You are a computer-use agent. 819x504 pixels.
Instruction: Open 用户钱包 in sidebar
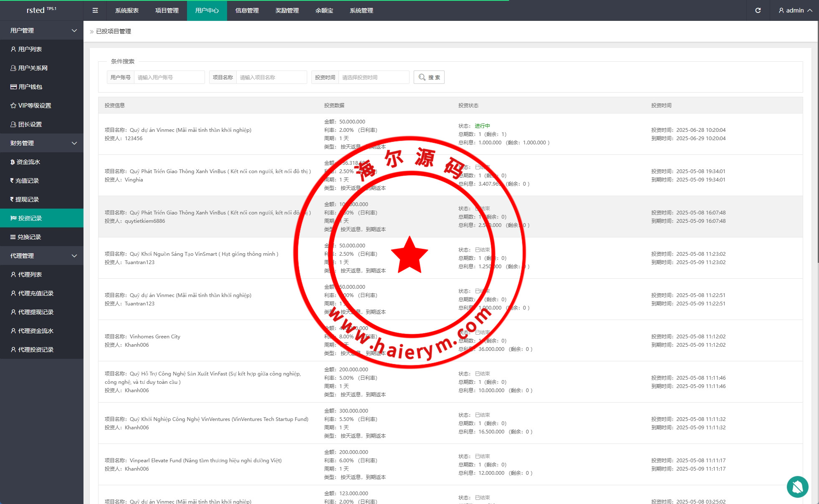coord(42,87)
